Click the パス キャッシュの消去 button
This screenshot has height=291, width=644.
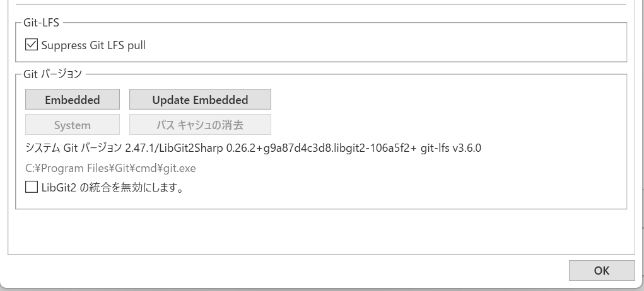[200, 125]
